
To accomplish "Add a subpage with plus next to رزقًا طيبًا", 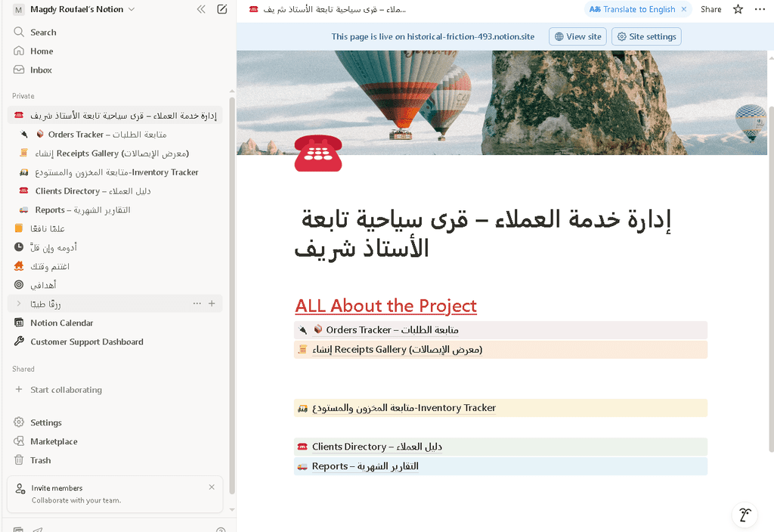I will click(212, 304).
